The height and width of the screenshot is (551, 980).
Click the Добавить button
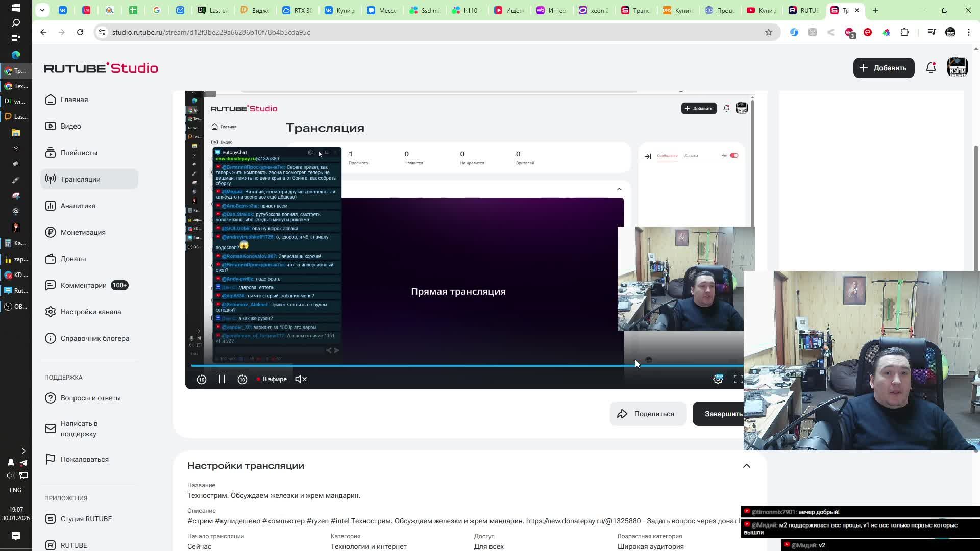[x=884, y=68]
